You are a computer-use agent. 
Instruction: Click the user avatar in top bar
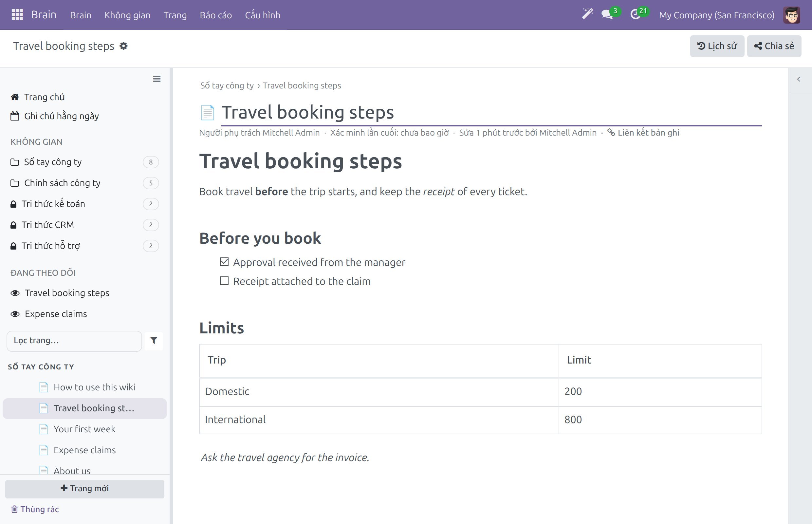click(791, 15)
